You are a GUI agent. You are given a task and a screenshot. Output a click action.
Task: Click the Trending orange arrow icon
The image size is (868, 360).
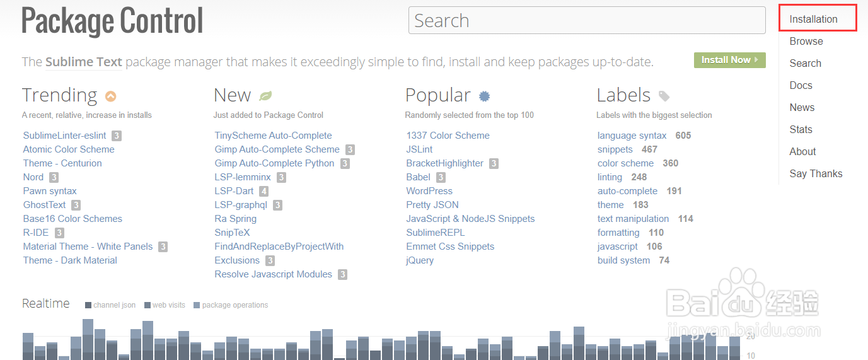(x=111, y=96)
